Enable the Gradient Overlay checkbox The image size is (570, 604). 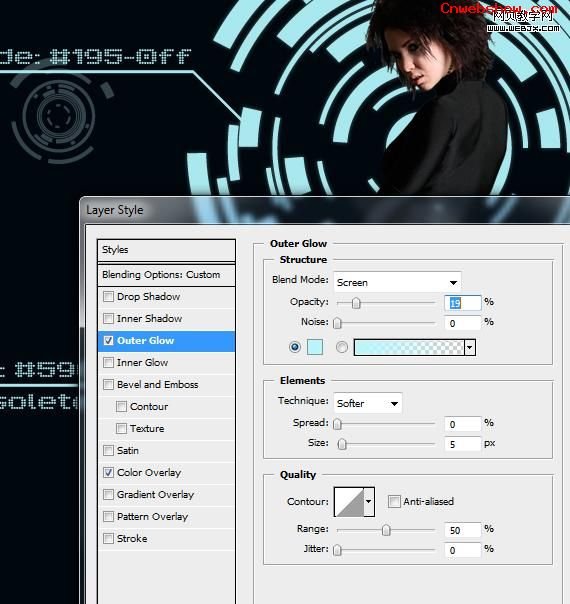(x=109, y=495)
